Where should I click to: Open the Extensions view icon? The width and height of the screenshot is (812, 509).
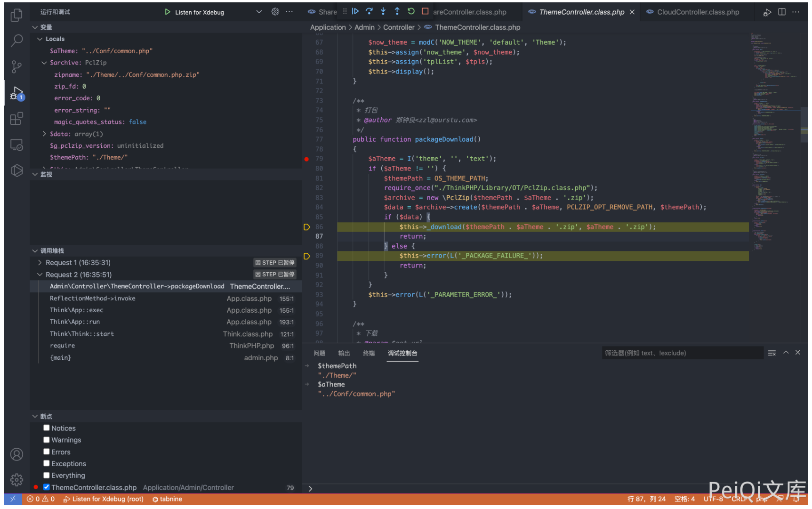16,119
